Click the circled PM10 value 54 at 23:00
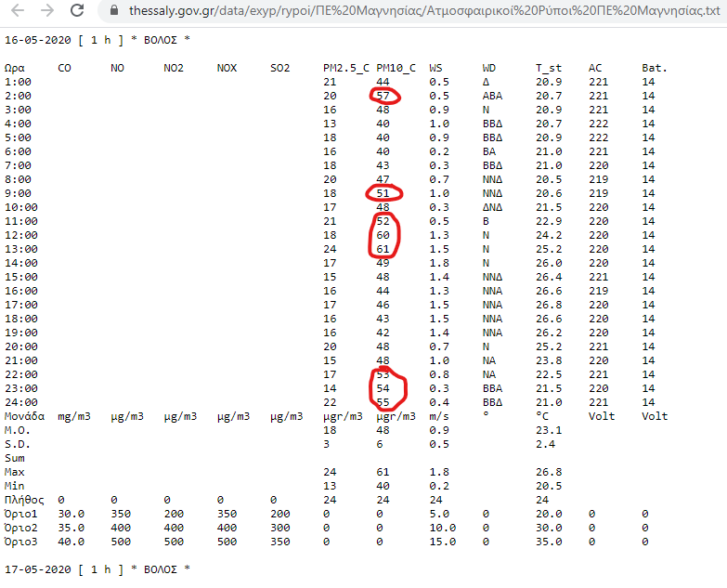 [383, 388]
